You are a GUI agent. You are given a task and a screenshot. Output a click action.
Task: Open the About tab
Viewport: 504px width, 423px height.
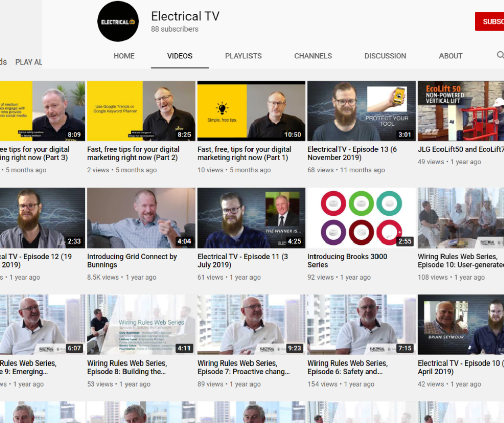pyautogui.click(x=451, y=56)
